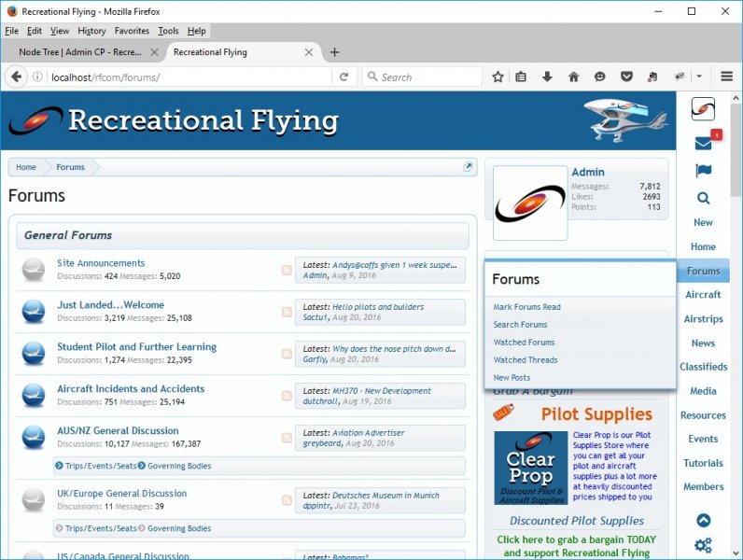Go to browser Home page icon
This screenshot has height=560, width=743.
[573, 77]
